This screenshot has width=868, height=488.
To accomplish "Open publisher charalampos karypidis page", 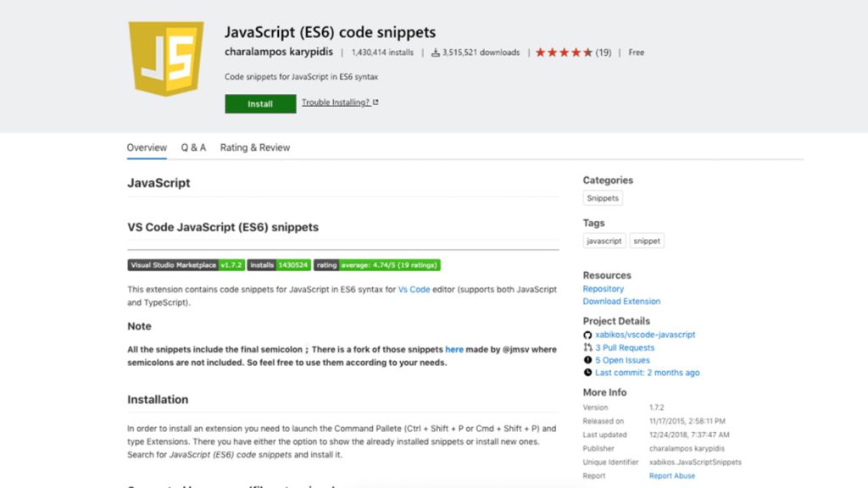I will (279, 52).
